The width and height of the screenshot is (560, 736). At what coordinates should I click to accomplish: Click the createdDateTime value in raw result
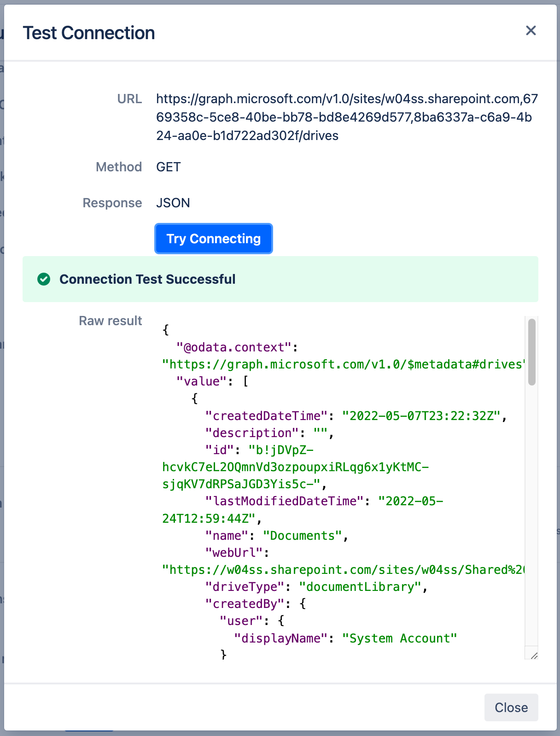pos(421,416)
